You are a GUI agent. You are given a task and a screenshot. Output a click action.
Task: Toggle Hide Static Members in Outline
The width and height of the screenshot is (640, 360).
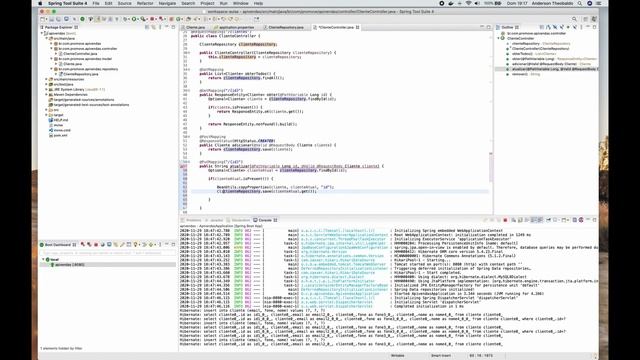coord(561,27)
